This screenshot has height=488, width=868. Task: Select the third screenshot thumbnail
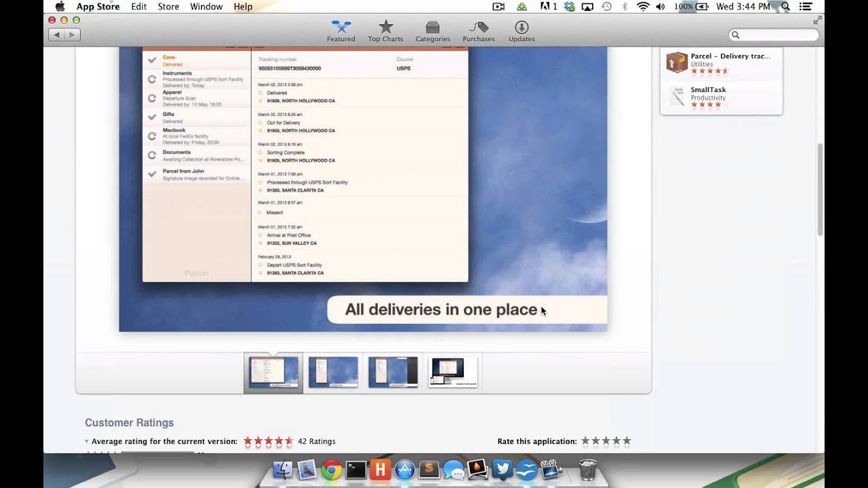click(393, 372)
